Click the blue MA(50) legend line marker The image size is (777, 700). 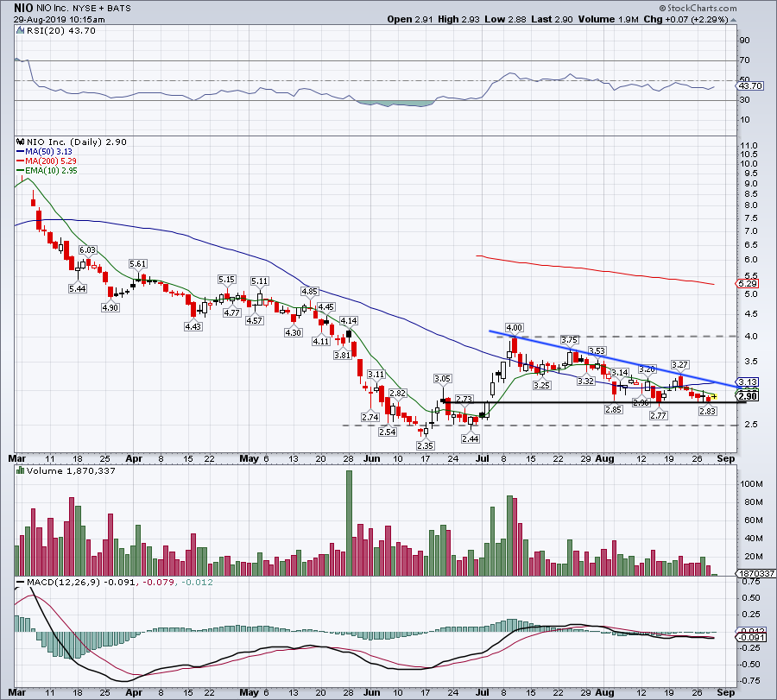point(21,152)
